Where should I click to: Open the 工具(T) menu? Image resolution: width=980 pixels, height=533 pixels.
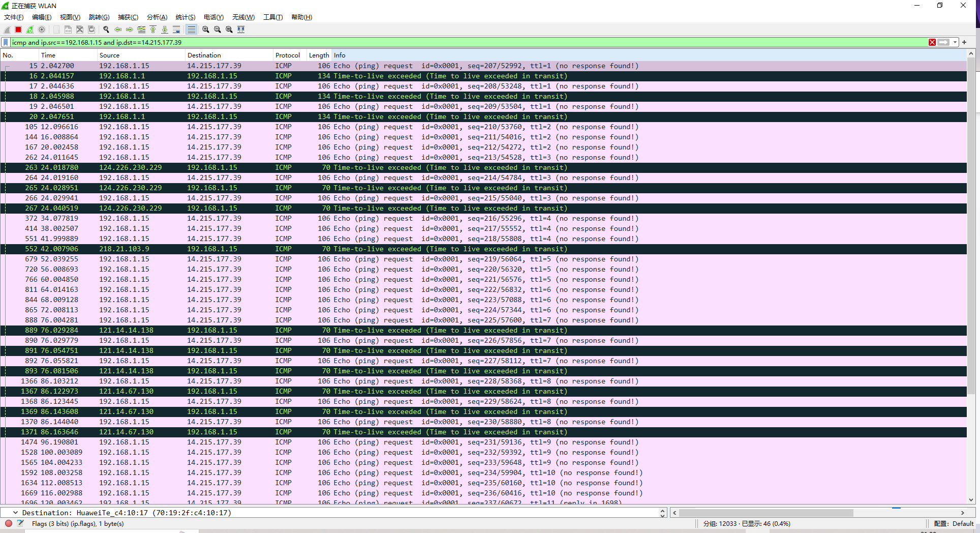pyautogui.click(x=273, y=17)
